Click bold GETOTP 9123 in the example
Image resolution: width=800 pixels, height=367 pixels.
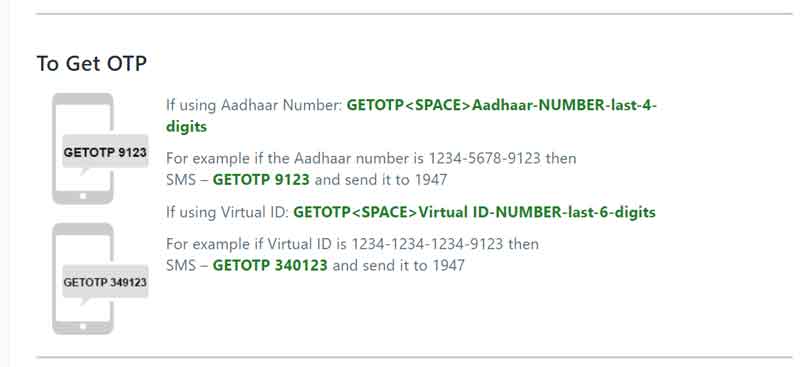[x=261, y=180]
